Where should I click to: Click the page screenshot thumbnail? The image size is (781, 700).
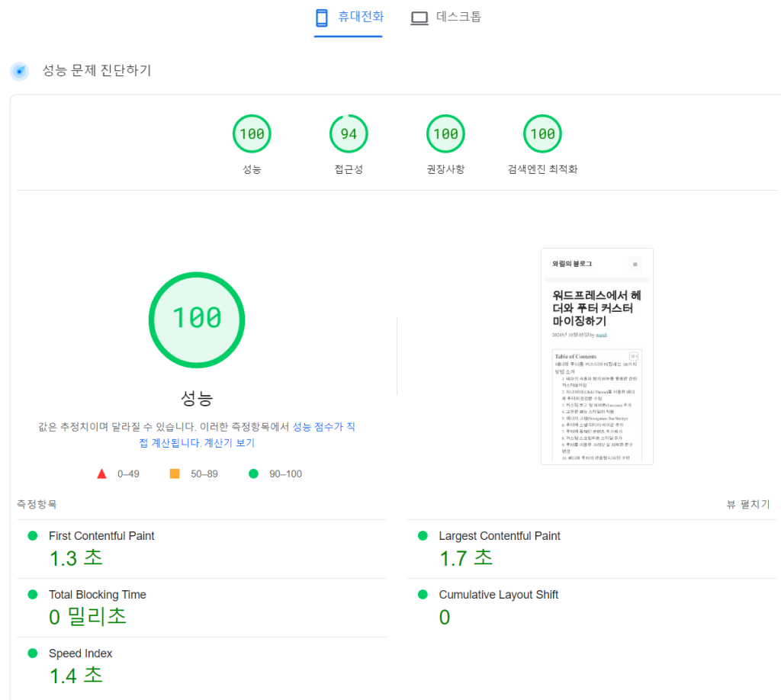(x=596, y=356)
